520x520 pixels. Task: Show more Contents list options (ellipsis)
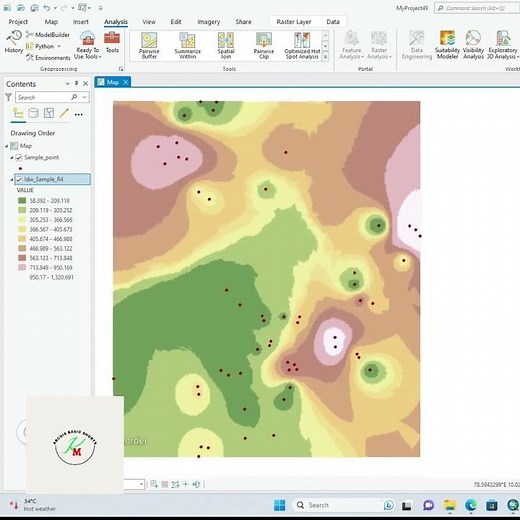79,114
